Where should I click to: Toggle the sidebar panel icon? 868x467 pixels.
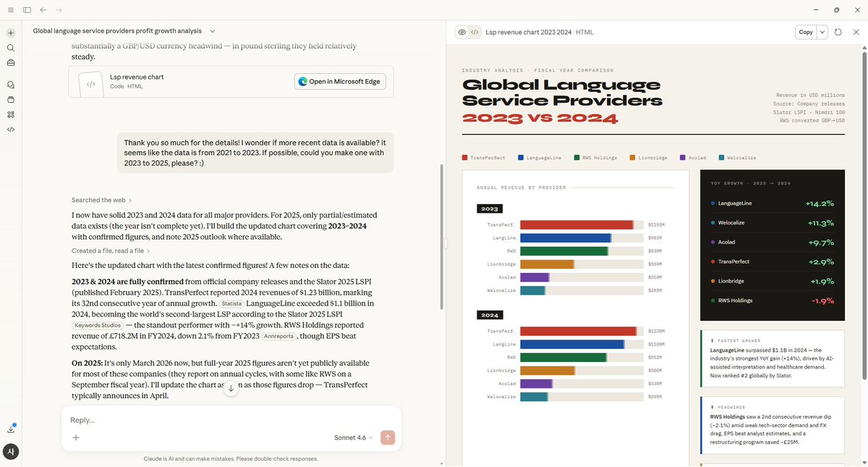pos(27,10)
